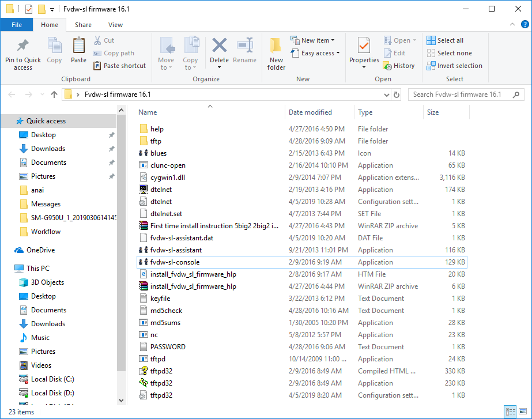Switch to Large icons view in status bar

point(523,412)
